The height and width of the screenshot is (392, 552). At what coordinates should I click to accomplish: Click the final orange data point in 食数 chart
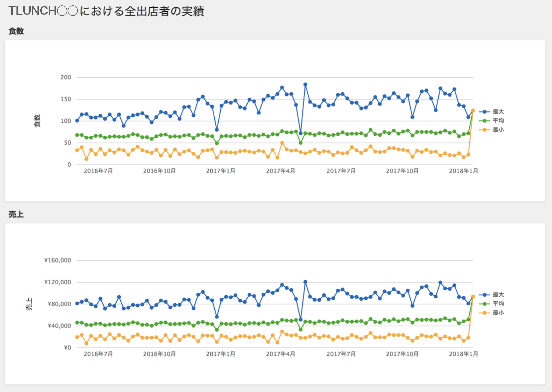pos(473,111)
